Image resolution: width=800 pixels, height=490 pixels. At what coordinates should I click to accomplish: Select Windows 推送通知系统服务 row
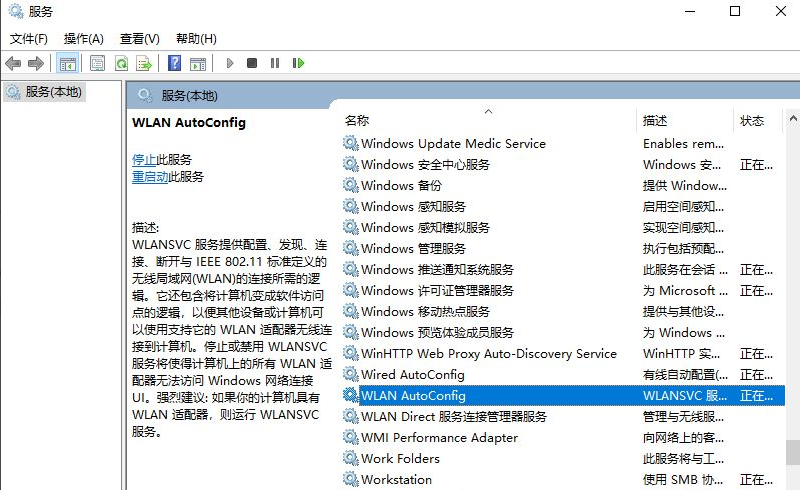(x=563, y=270)
